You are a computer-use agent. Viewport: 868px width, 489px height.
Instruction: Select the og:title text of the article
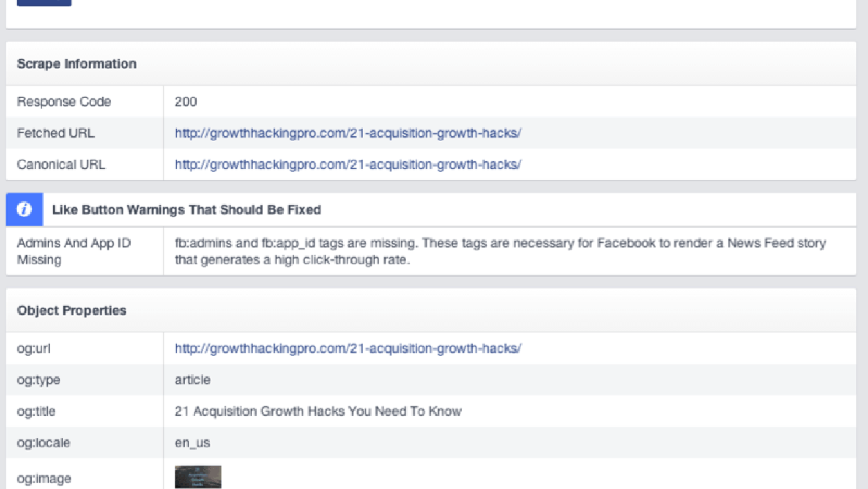click(318, 411)
